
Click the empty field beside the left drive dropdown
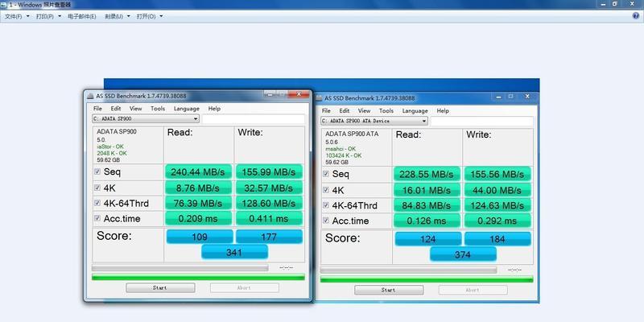254,119
